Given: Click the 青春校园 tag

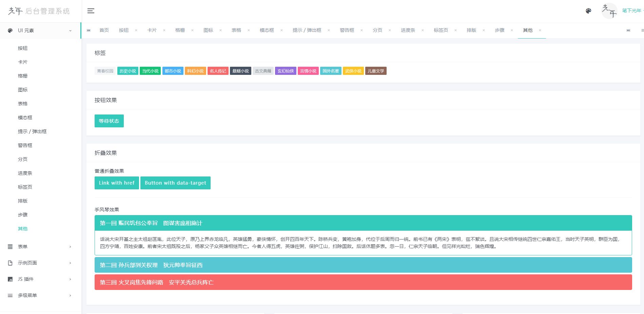Looking at the screenshot, I should (x=105, y=71).
